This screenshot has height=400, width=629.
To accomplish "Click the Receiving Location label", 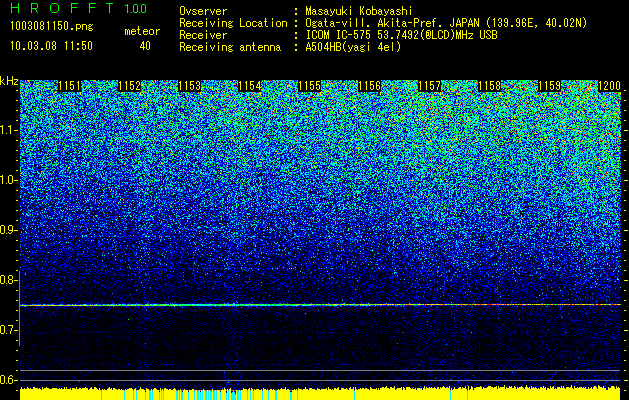I will tap(233, 23).
